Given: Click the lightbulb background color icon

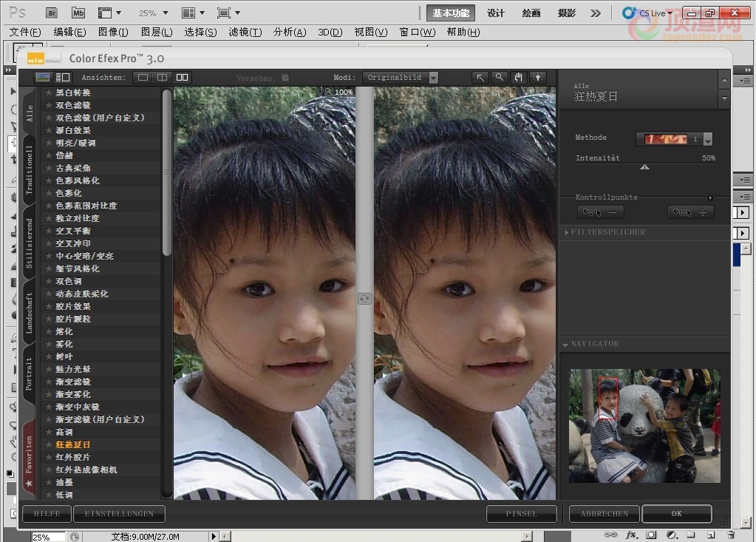Looking at the screenshot, I should [x=537, y=77].
